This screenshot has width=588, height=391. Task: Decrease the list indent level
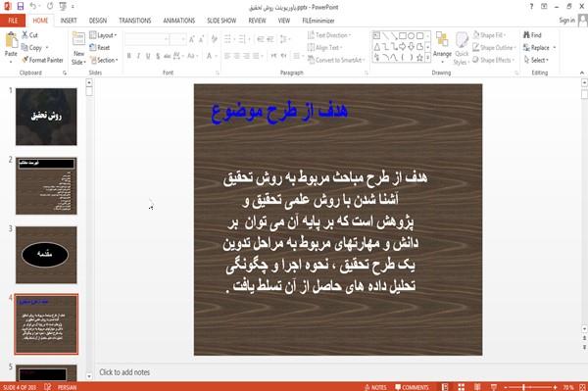[x=261, y=39]
